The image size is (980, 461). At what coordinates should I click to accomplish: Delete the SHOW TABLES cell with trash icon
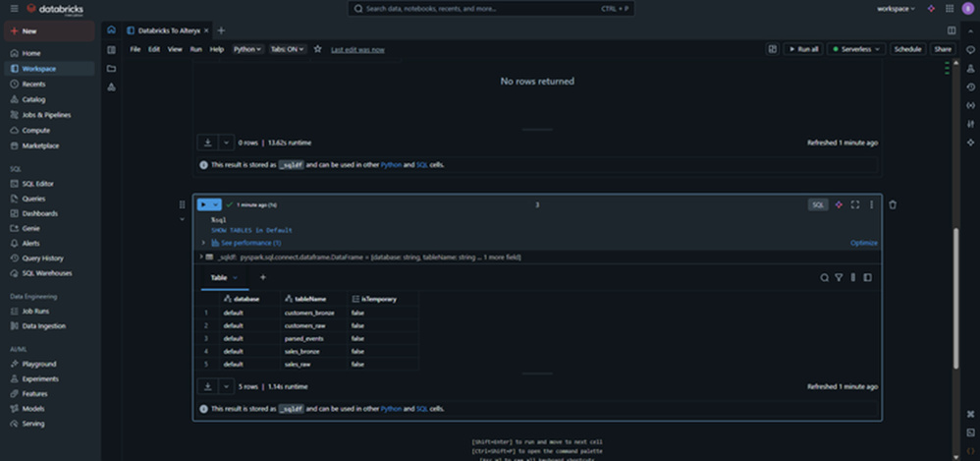[x=893, y=204]
